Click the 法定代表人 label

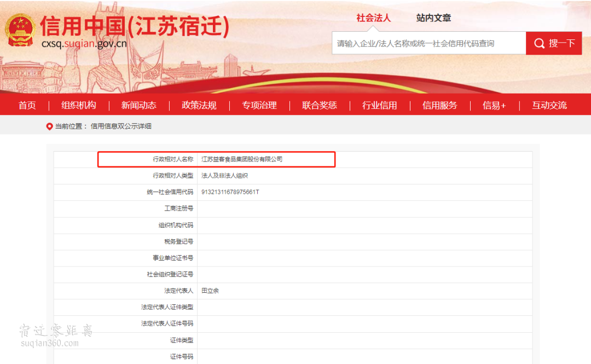pos(178,291)
